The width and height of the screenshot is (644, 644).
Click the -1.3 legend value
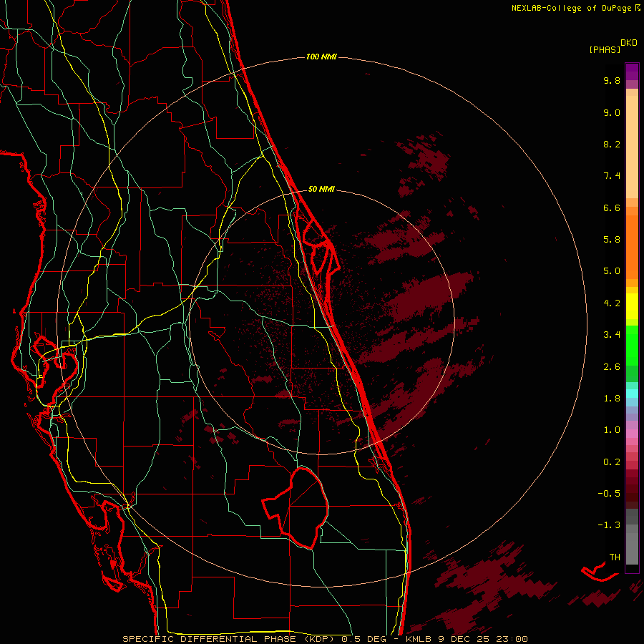point(609,525)
